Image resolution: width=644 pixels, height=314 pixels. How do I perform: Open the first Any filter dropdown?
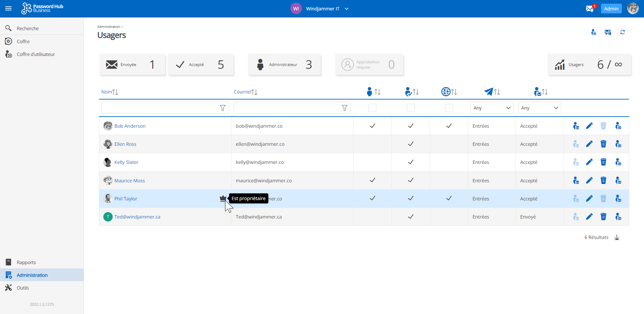(492, 108)
